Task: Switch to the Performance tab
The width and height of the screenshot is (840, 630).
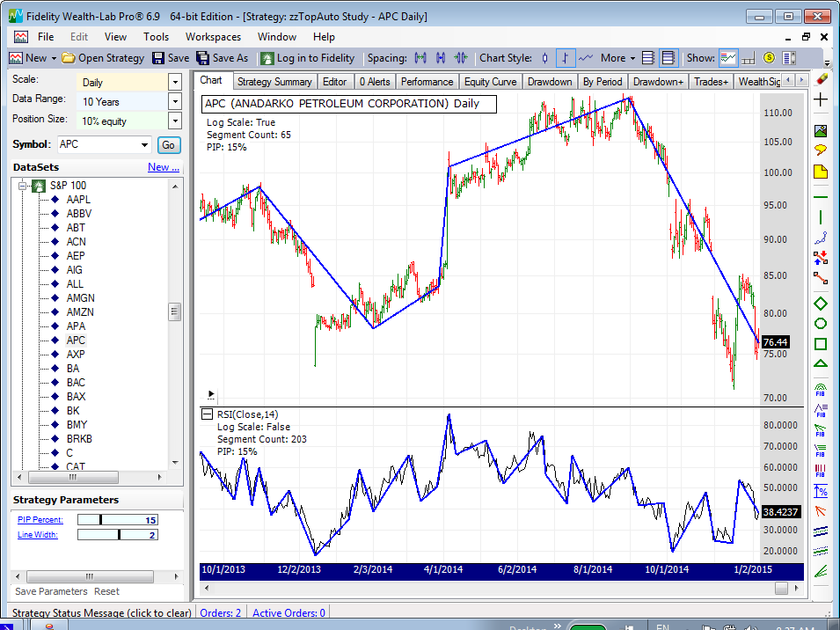Action: [427, 82]
